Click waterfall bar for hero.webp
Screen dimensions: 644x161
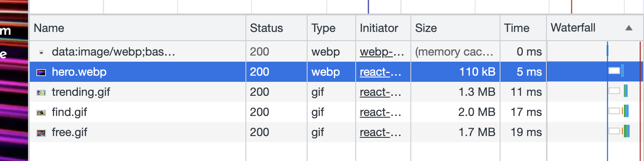click(616, 71)
